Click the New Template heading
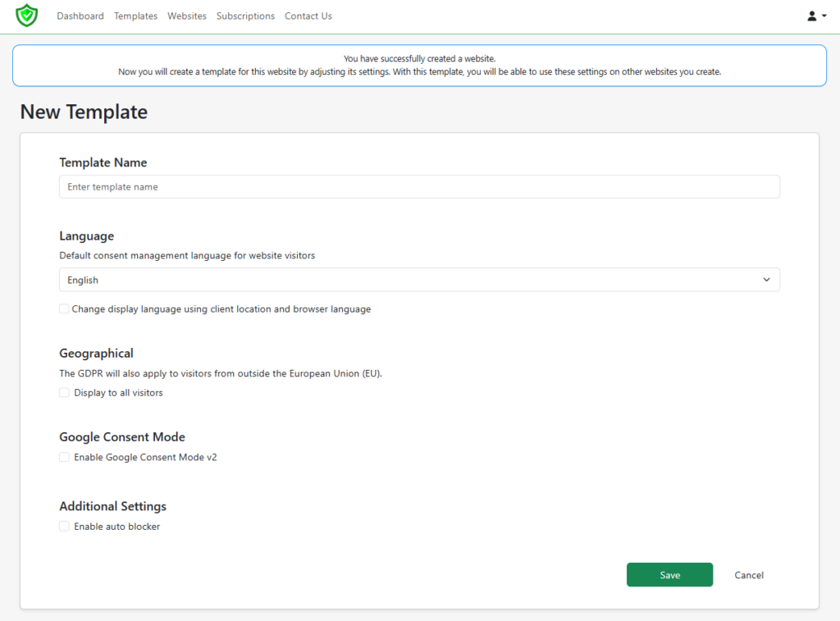 tap(84, 112)
